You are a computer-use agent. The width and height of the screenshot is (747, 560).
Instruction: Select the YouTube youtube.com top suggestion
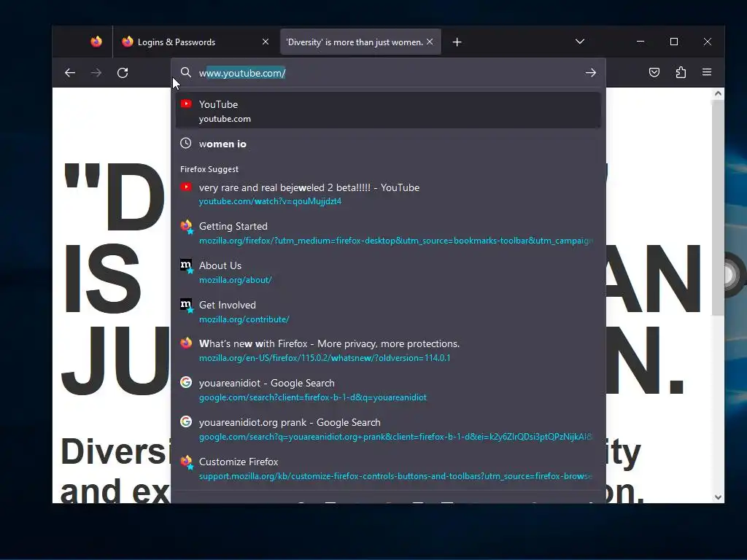388,111
